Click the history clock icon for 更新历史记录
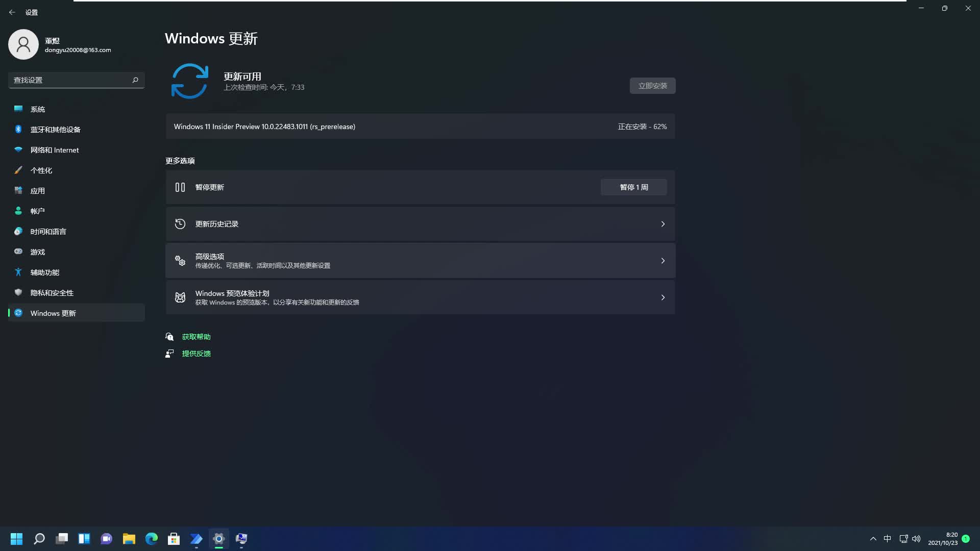The height and width of the screenshot is (551, 980). click(180, 224)
